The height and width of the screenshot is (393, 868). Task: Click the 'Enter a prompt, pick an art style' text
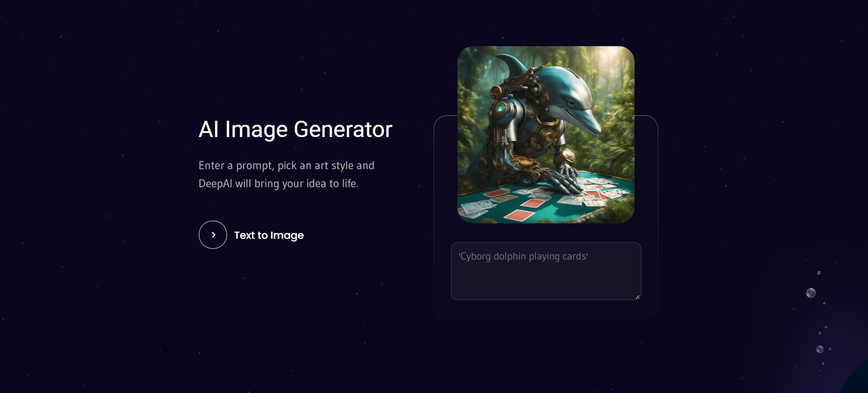click(x=286, y=166)
